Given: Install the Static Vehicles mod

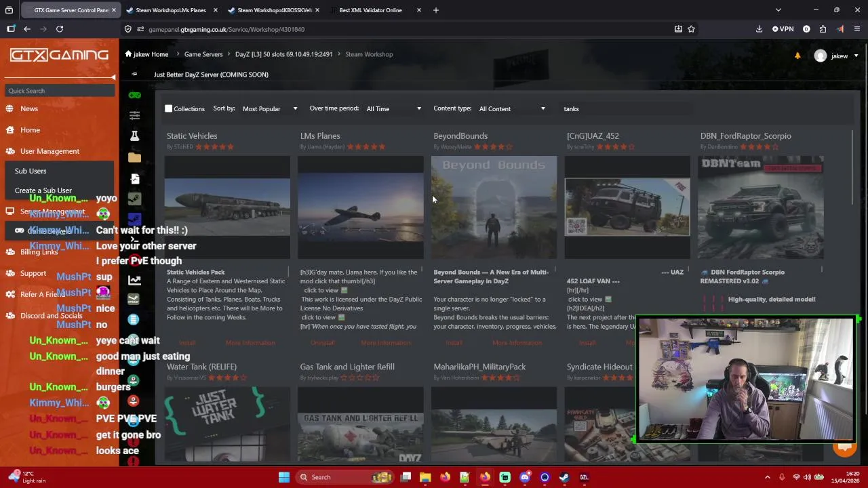Looking at the screenshot, I should 187,343.
